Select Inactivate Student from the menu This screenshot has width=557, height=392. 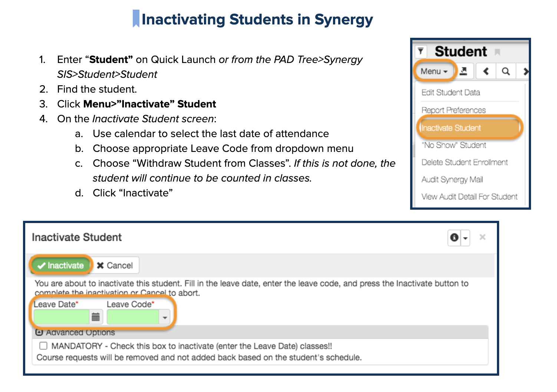[451, 128]
